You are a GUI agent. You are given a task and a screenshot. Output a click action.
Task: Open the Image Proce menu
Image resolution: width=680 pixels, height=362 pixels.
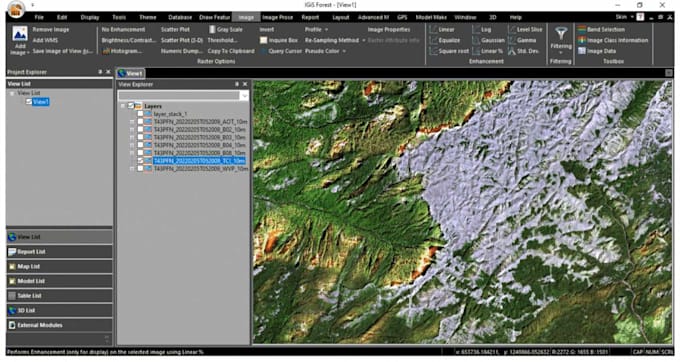[278, 17]
